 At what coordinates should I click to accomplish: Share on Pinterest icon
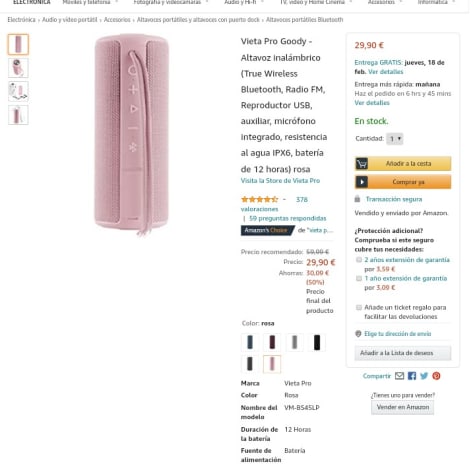click(436, 376)
